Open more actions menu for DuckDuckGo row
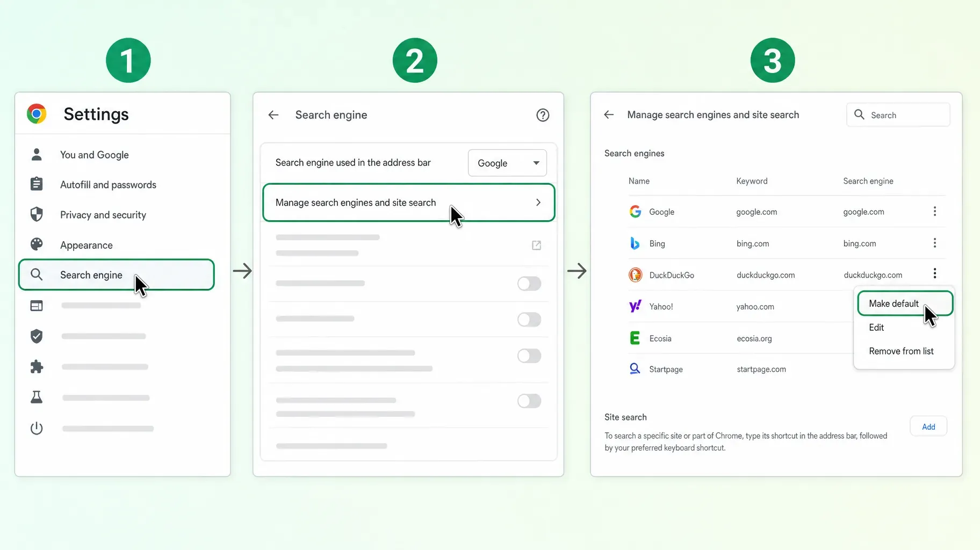Image resolution: width=980 pixels, height=550 pixels. click(935, 273)
